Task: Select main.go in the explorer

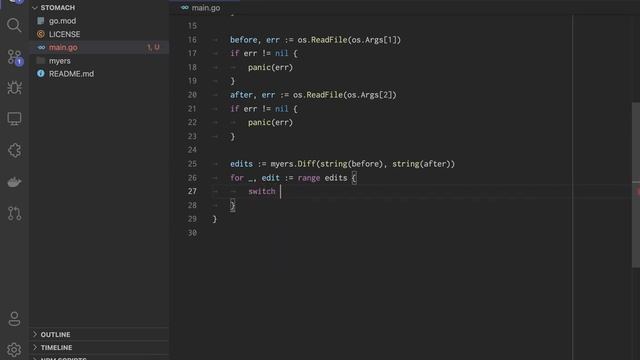Action: click(x=99, y=47)
